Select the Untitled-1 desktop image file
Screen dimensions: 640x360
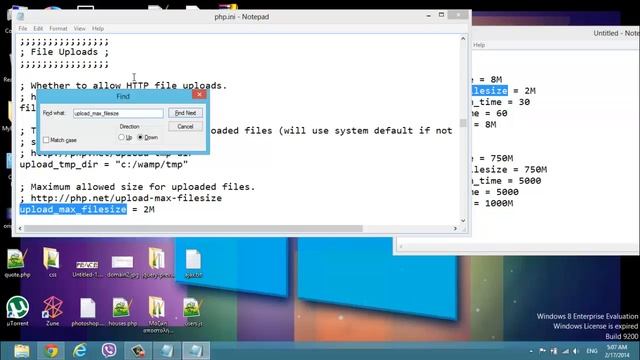pyautogui.click(x=87, y=267)
